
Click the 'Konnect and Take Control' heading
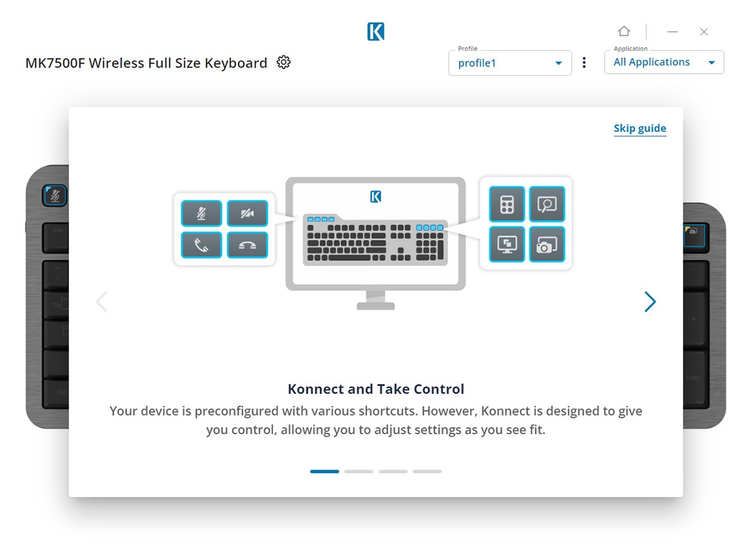[x=376, y=389]
